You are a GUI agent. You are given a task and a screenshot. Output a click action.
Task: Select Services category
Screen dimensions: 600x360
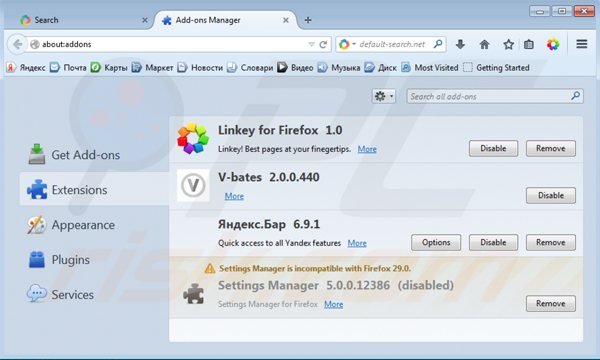(60, 295)
